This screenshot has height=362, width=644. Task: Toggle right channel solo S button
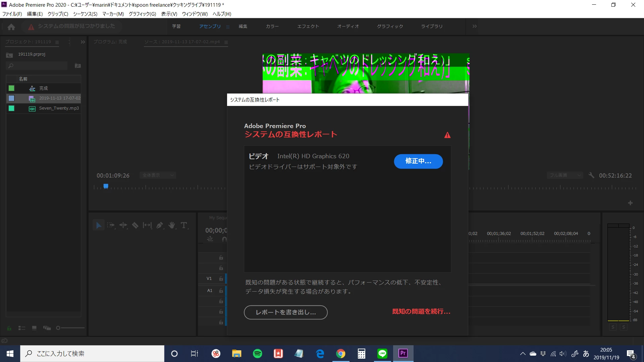(x=624, y=327)
